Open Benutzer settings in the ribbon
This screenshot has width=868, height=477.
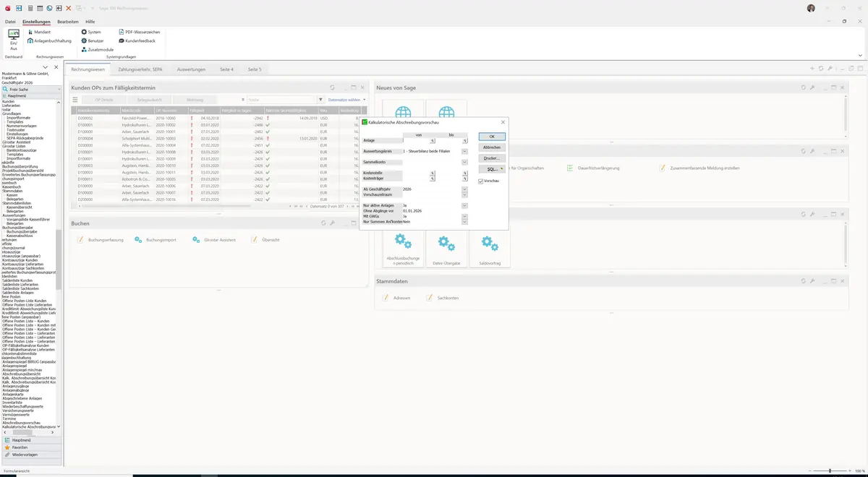[x=93, y=41]
